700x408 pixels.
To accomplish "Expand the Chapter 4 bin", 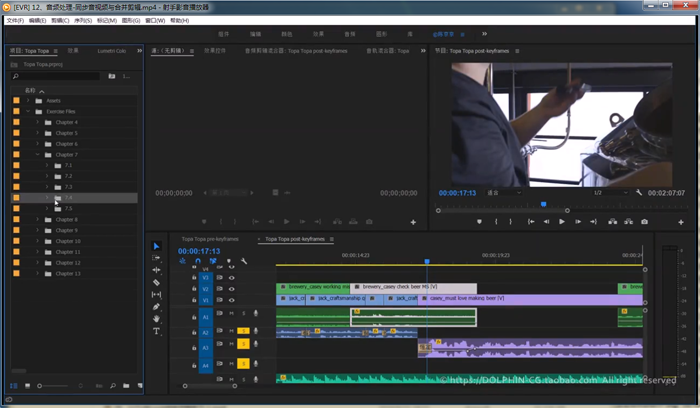I will [38, 122].
